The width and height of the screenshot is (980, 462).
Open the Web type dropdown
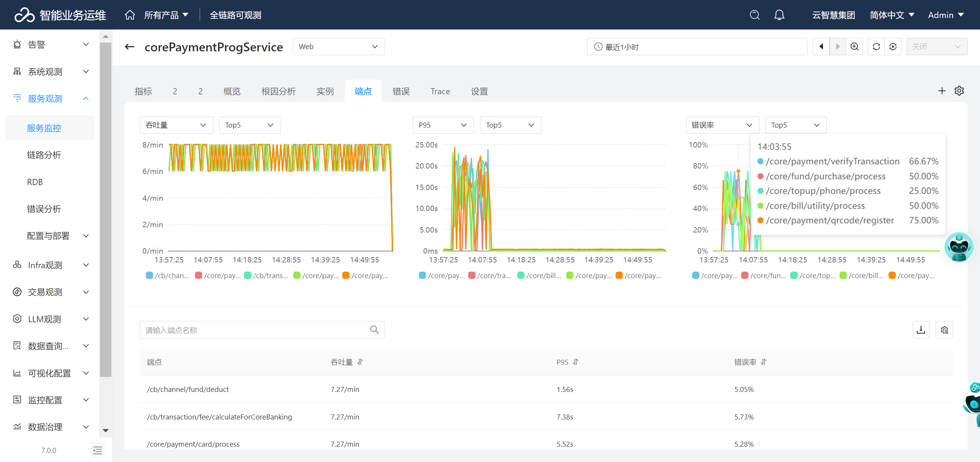tap(338, 47)
